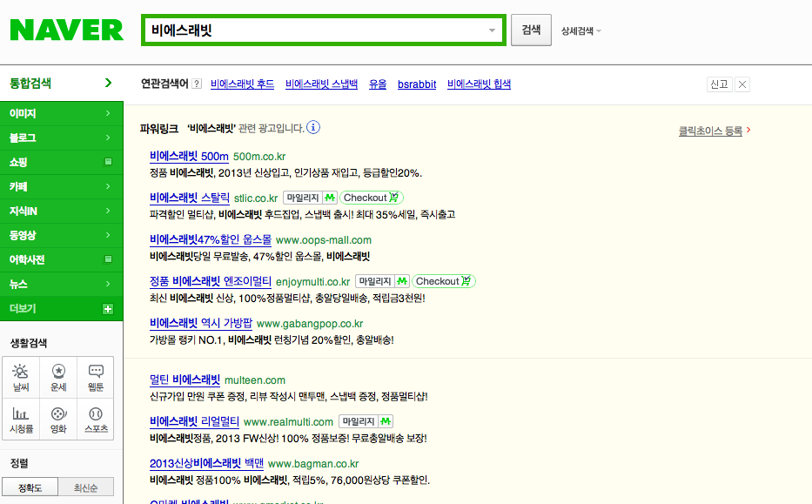Close the related searches bar
This screenshot has height=504, width=812.
(x=742, y=84)
